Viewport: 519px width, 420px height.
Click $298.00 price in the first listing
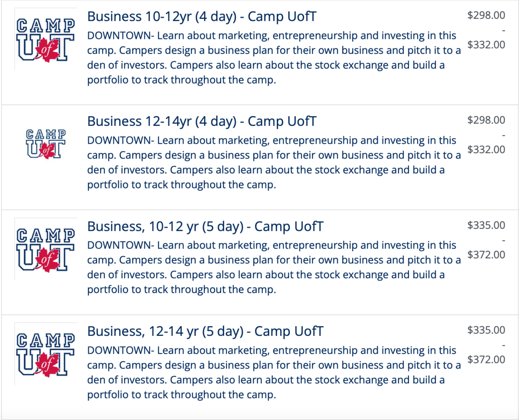click(x=486, y=15)
